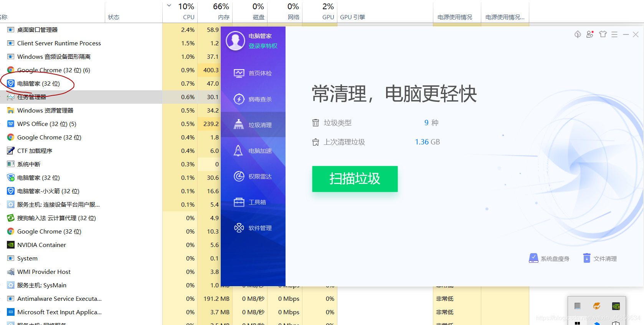Open the skin (T-shirt) icon
Image resolution: width=644 pixels, height=325 pixels.
[603, 34]
